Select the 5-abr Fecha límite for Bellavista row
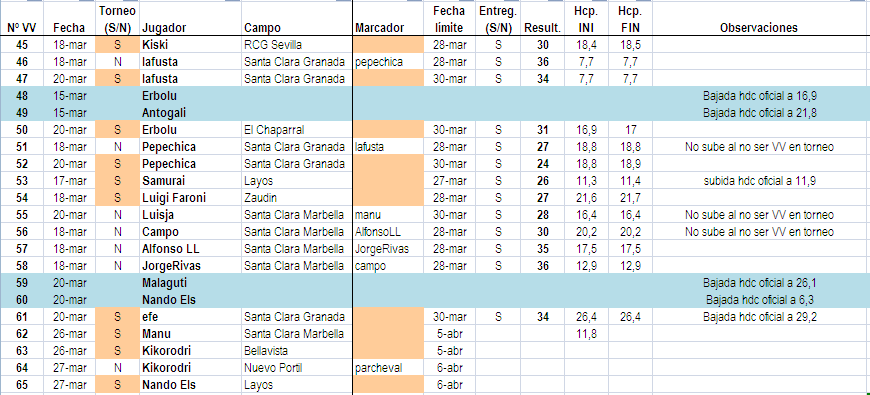 tap(449, 351)
